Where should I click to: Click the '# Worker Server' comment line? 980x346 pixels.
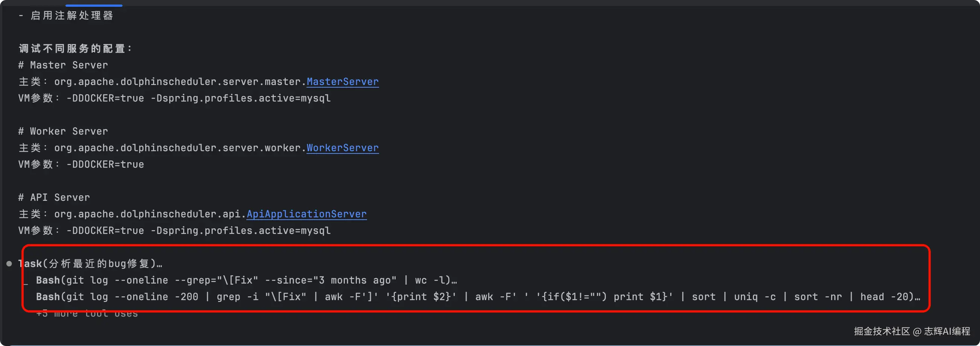(x=63, y=132)
